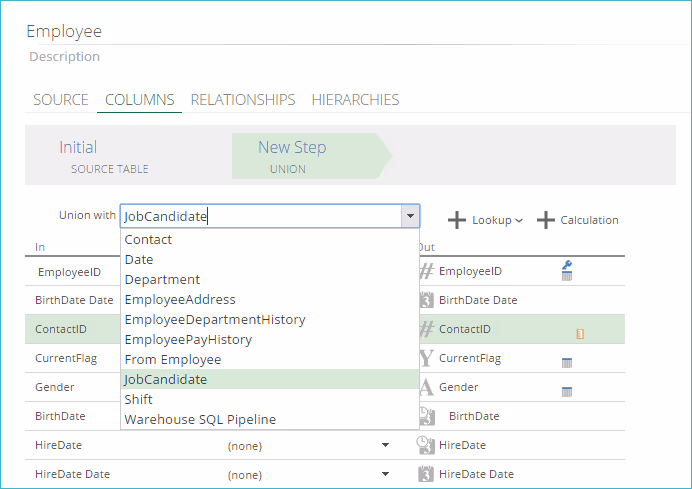Expand the HireDate Date mapping dropdown

[x=386, y=475]
